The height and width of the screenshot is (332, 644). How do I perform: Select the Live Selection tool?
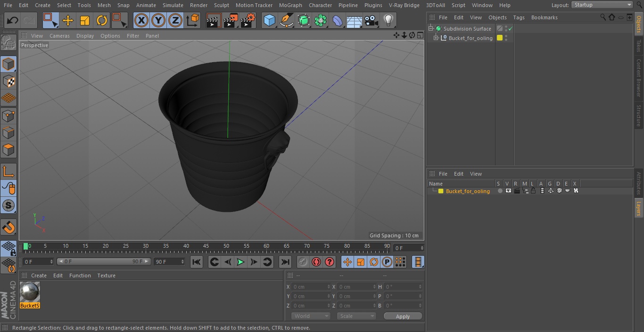pos(50,21)
